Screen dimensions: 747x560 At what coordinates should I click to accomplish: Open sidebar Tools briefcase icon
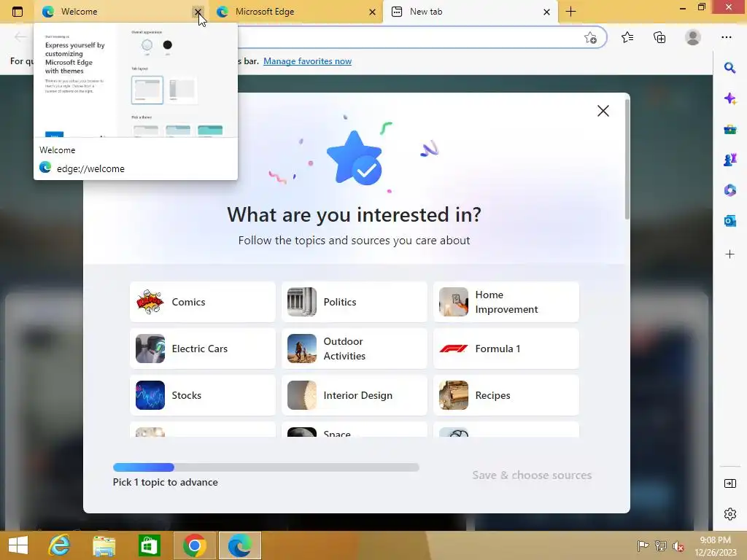click(x=729, y=129)
